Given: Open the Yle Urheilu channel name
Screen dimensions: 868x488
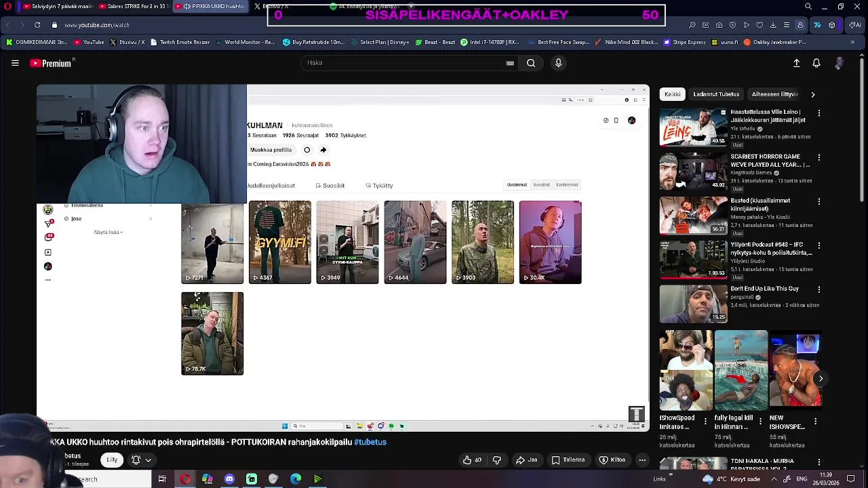Looking at the screenshot, I should tap(743, 129).
